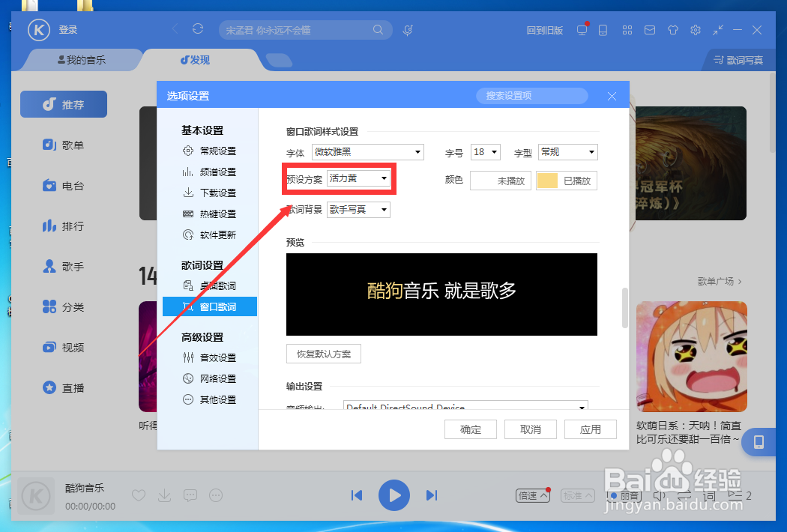The width and height of the screenshot is (787, 532).
Task: Open the 电台 radio section
Action: click(x=64, y=185)
